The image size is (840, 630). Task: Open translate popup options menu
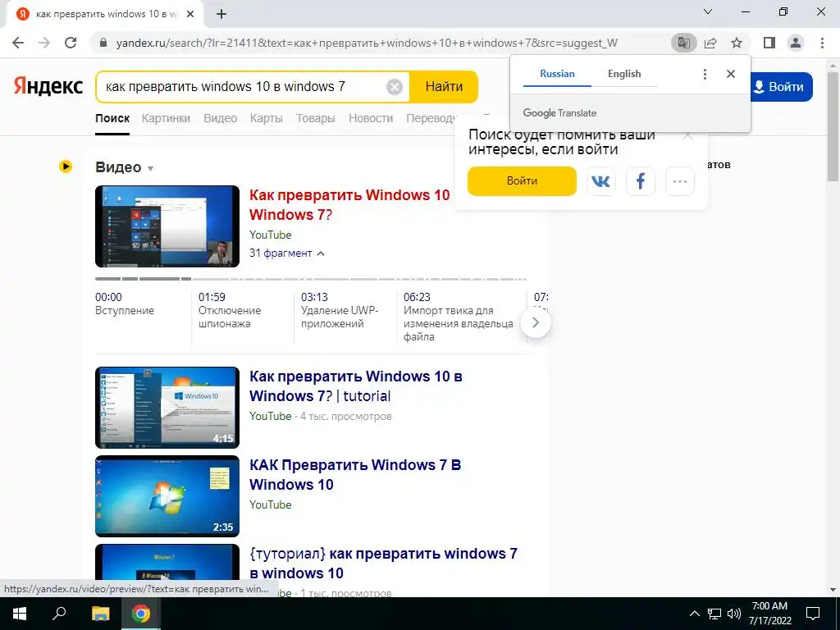coord(705,74)
